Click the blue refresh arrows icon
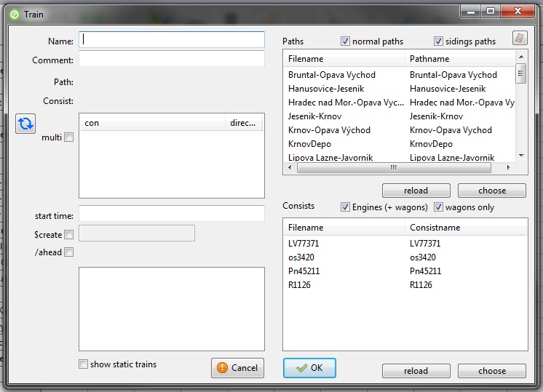The width and height of the screenshot is (543, 392). click(25, 124)
